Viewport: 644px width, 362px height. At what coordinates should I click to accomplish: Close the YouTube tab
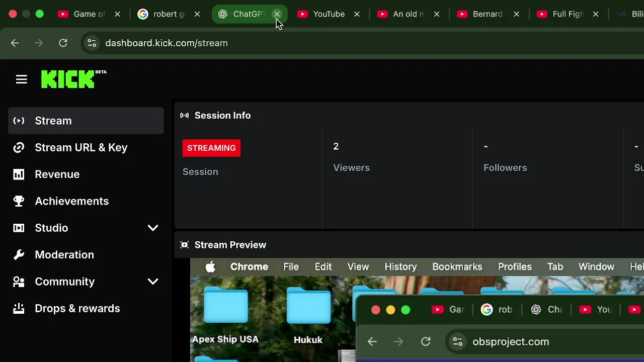[357, 14]
